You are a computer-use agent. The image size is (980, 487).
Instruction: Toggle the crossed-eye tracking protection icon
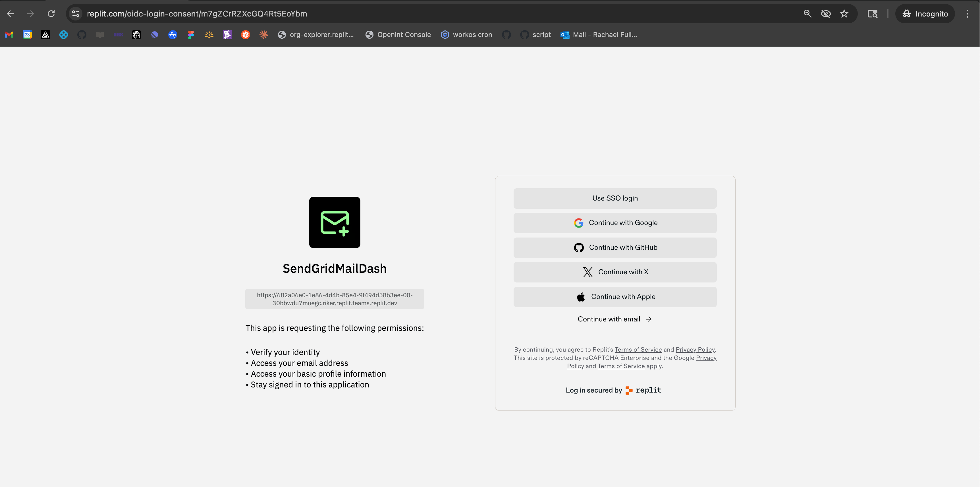[826, 14]
